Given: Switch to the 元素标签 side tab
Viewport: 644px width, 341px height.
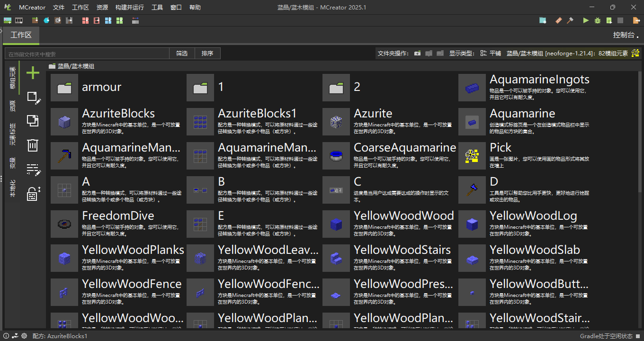Looking at the screenshot, I should point(12,135).
